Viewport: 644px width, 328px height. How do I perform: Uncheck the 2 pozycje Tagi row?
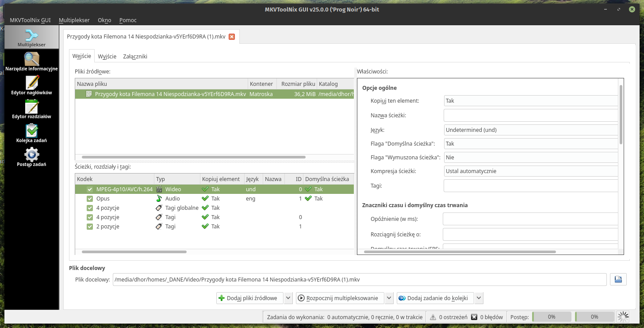point(90,226)
